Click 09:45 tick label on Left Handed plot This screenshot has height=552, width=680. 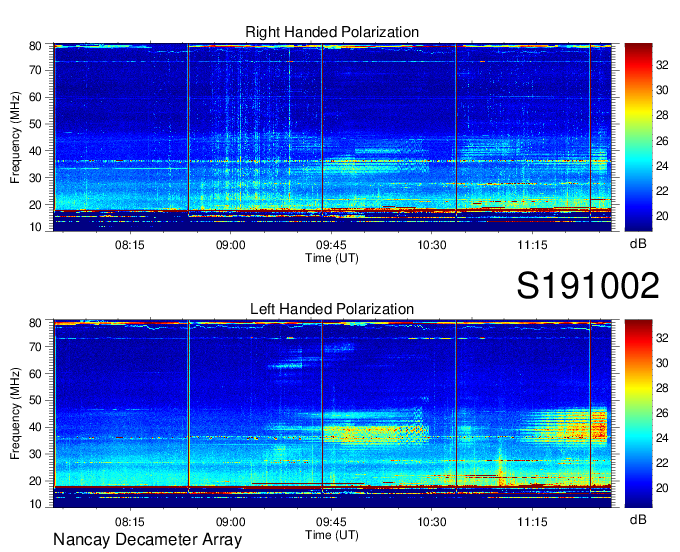331,522
